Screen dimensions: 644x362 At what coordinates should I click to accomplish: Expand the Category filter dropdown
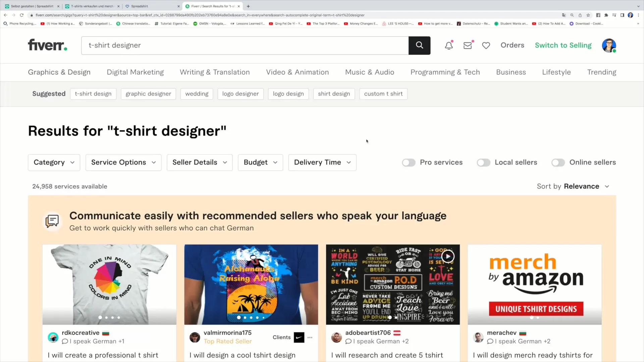point(54,163)
